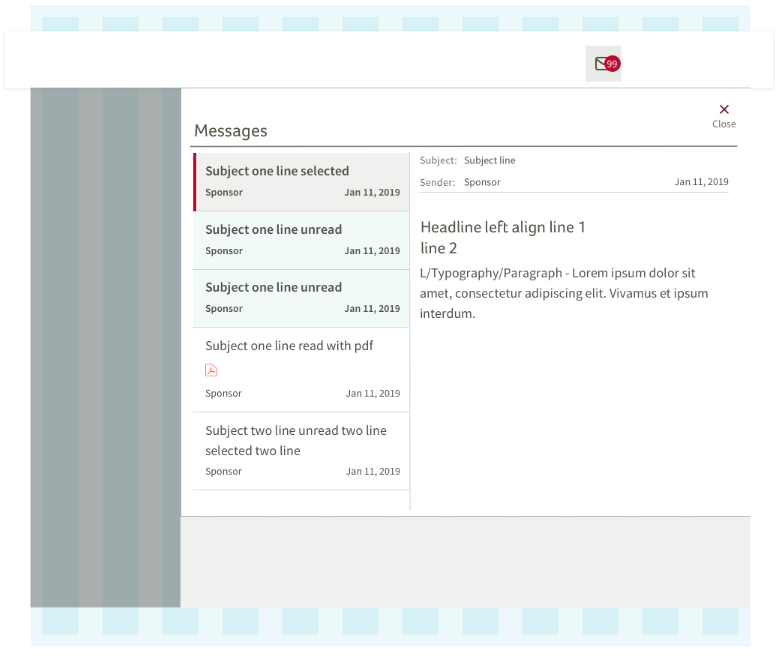This screenshot has height=660, width=778.
Task: Open PDF attachment icon in read message
Action: pyautogui.click(x=211, y=370)
